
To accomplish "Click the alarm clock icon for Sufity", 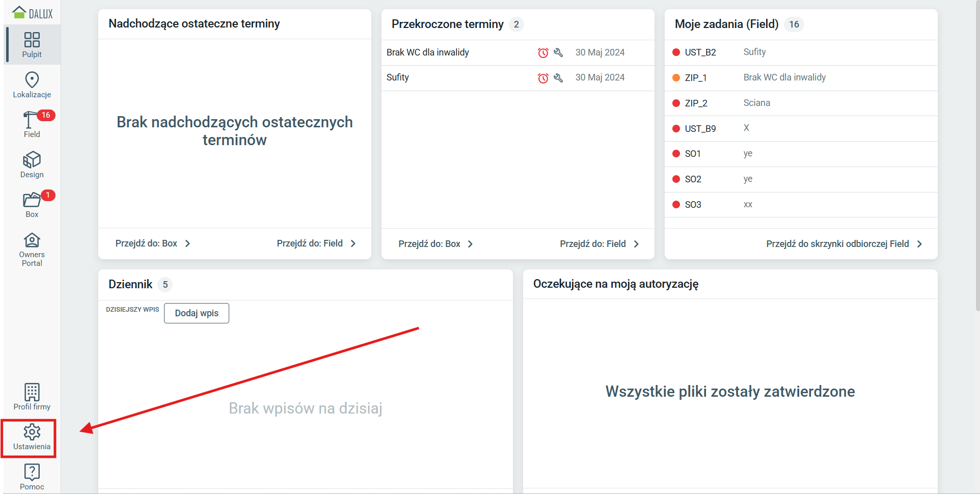I will [543, 78].
